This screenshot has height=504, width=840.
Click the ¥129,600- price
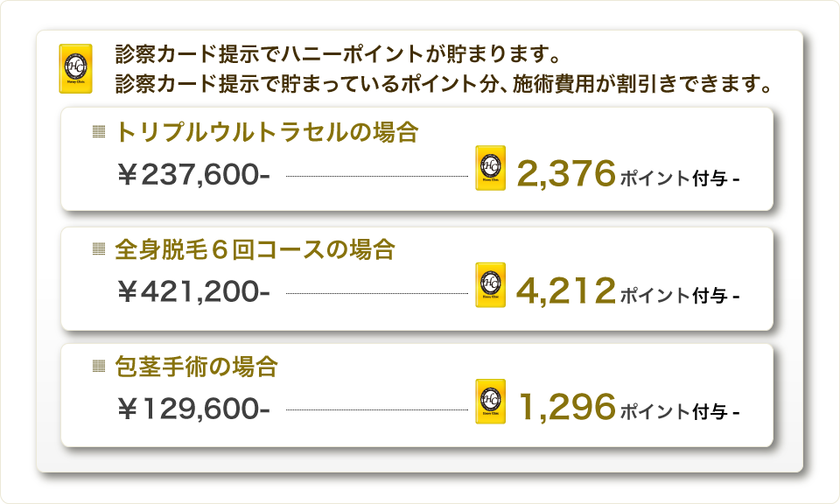pyautogui.click(x=194, y=409)
